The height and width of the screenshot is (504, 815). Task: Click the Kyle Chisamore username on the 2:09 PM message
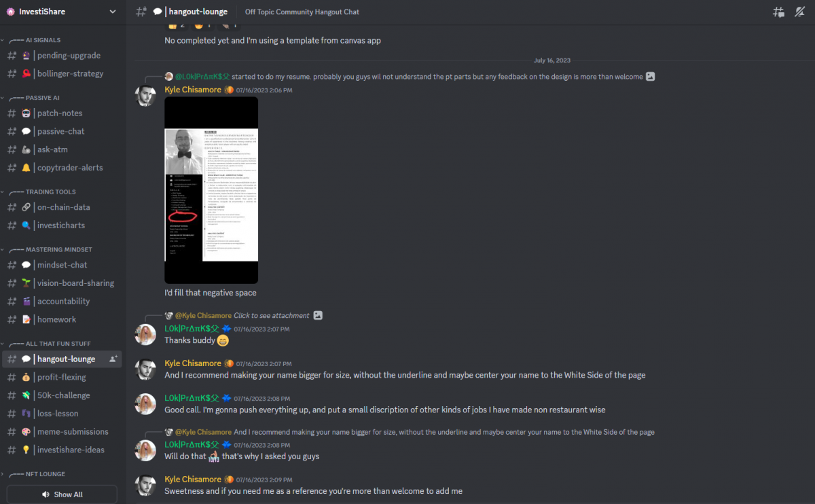[x=193, y=479]
